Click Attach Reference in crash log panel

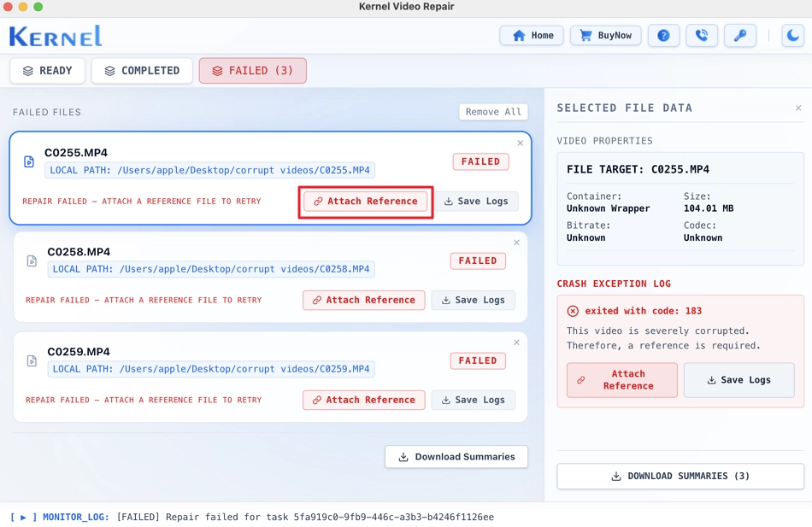(622, 380)
